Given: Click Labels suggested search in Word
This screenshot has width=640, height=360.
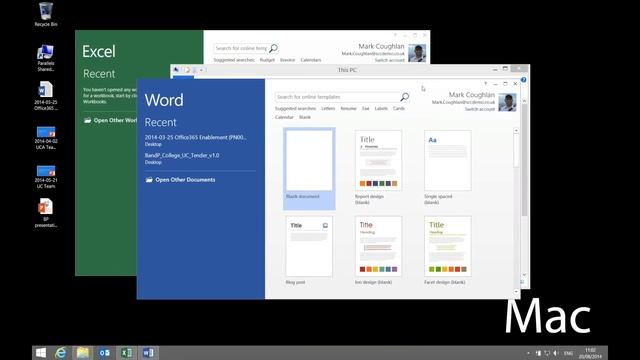Looking at the screenshot, I should (381, 109).
